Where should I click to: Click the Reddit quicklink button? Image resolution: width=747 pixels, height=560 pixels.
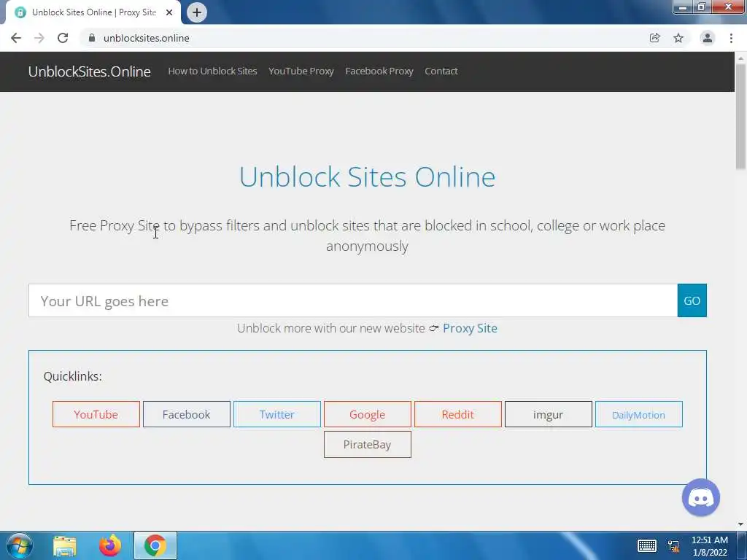tap(458, 414)
